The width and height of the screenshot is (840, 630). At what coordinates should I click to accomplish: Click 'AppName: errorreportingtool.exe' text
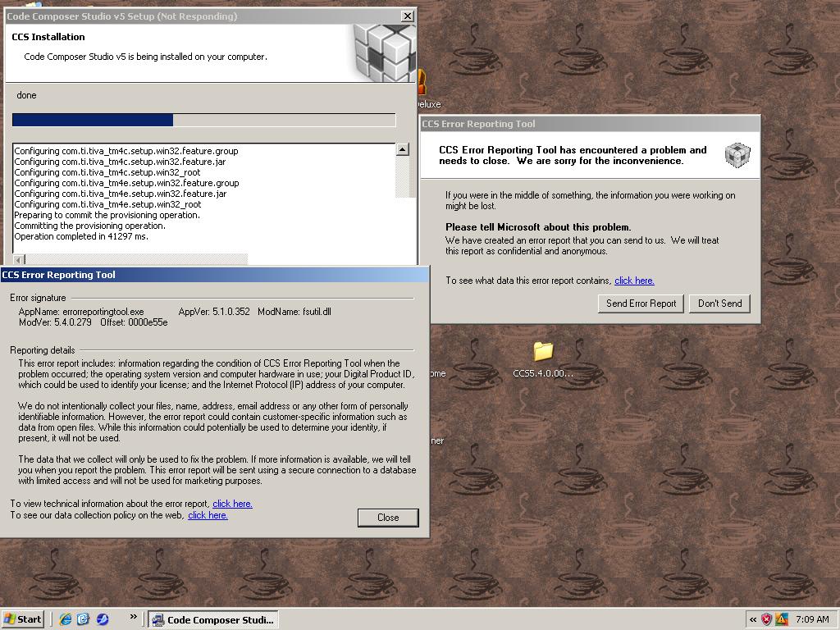click(81, 311)
